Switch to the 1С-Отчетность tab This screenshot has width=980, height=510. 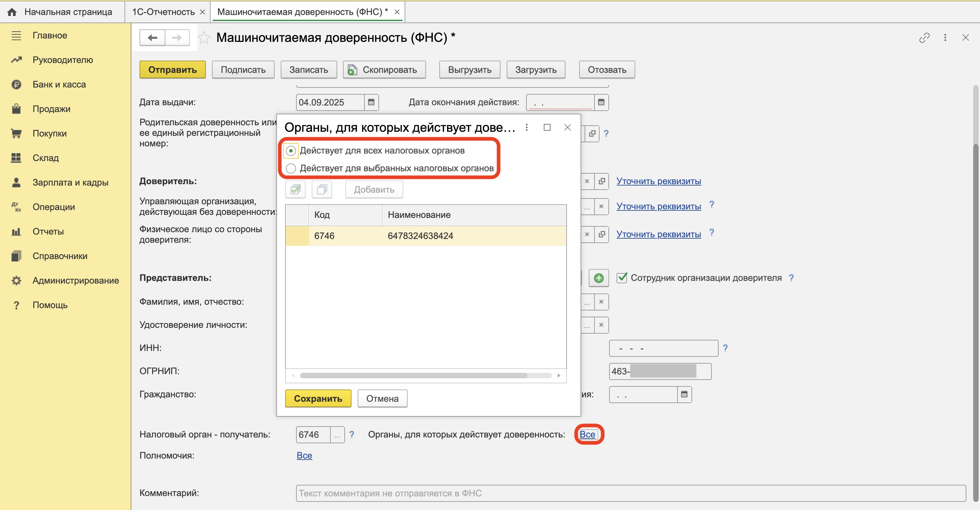click(164, 12)
